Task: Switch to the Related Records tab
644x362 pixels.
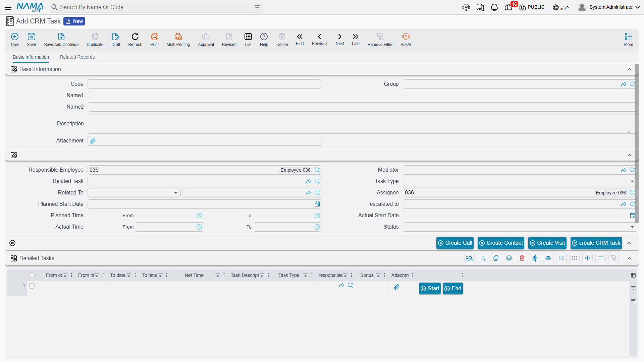Action: (x=77, y=57)
